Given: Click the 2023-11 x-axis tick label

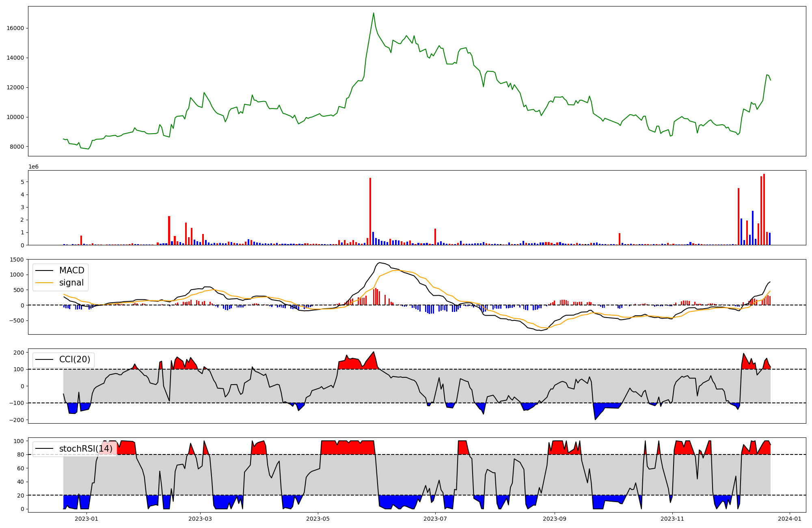Looking at the screenshot, I should 672,519.
